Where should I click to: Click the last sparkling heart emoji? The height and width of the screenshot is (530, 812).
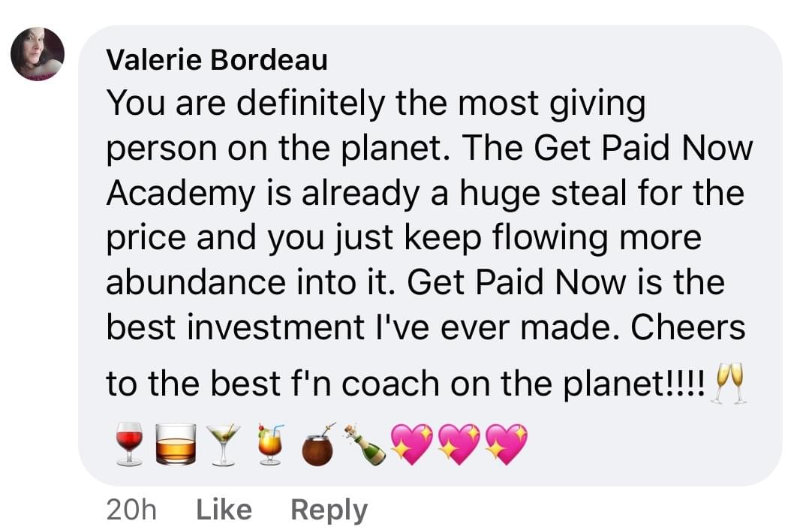[x=506, y=443]
